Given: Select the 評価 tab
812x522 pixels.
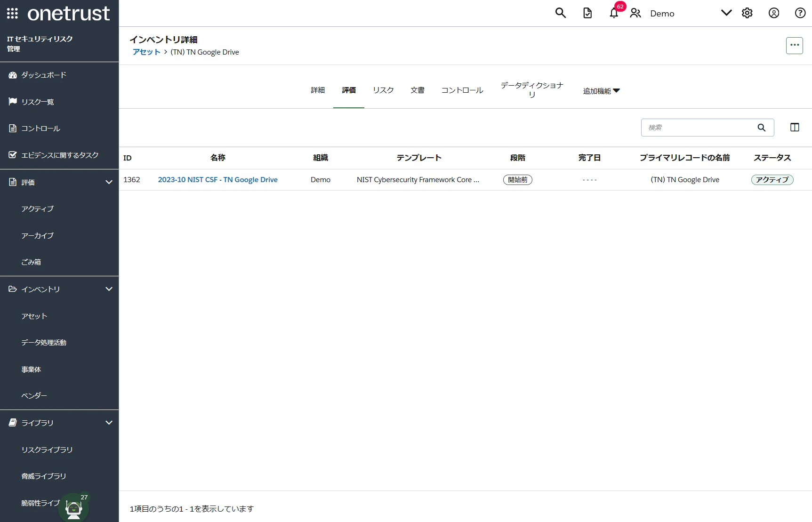Looking at the screenshot, I should point(349,90).
